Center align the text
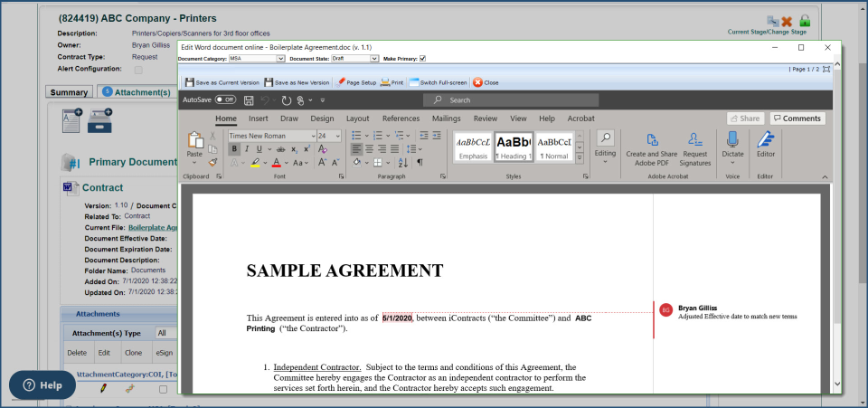The width and height of the screenshot is (868, 408). pos(369,149)
